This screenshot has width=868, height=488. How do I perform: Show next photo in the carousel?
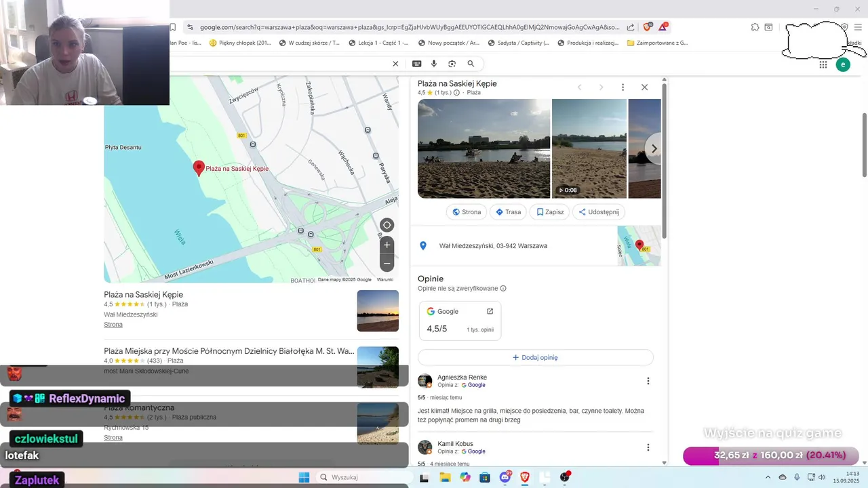[x=654, y=148]
